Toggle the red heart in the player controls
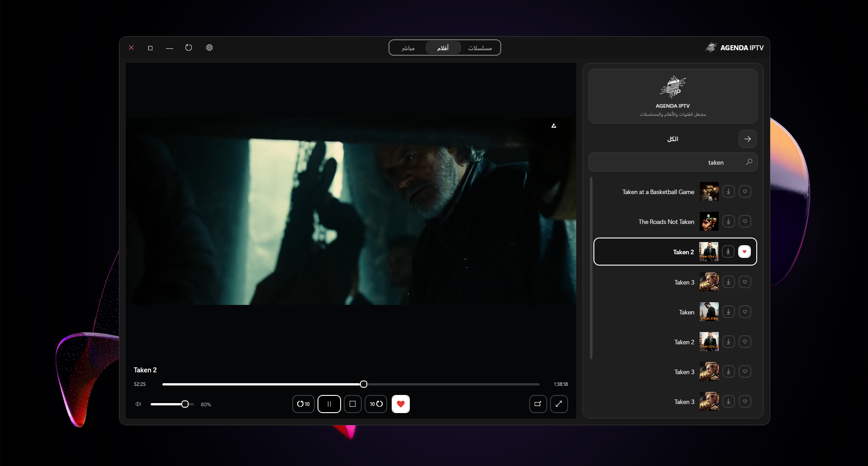The image size is (868, 466). pos(401,404)
